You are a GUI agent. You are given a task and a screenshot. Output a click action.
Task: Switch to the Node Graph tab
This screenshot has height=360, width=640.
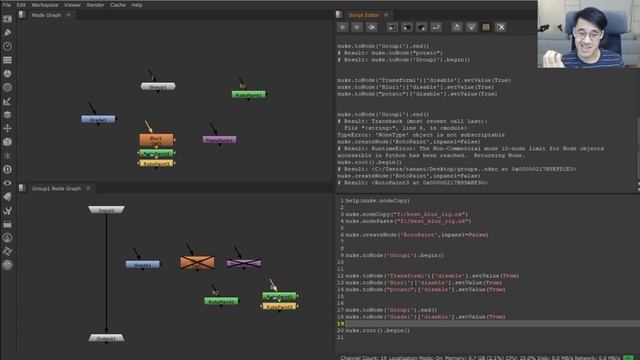[46, 15]
